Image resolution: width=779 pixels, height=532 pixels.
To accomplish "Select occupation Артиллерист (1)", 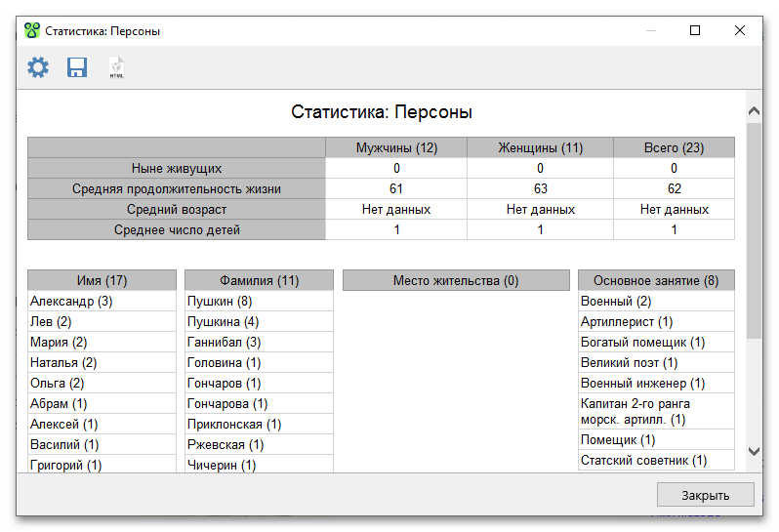I will click(656, 322).
